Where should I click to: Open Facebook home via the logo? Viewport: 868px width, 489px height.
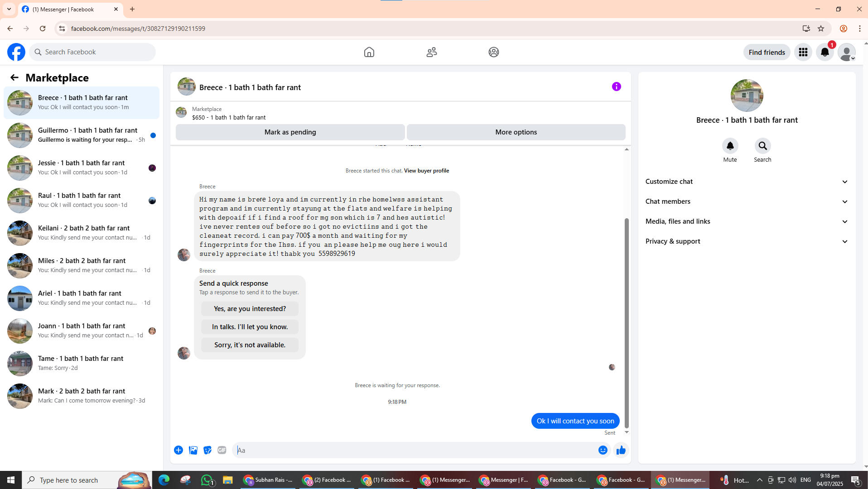point(16,52)
